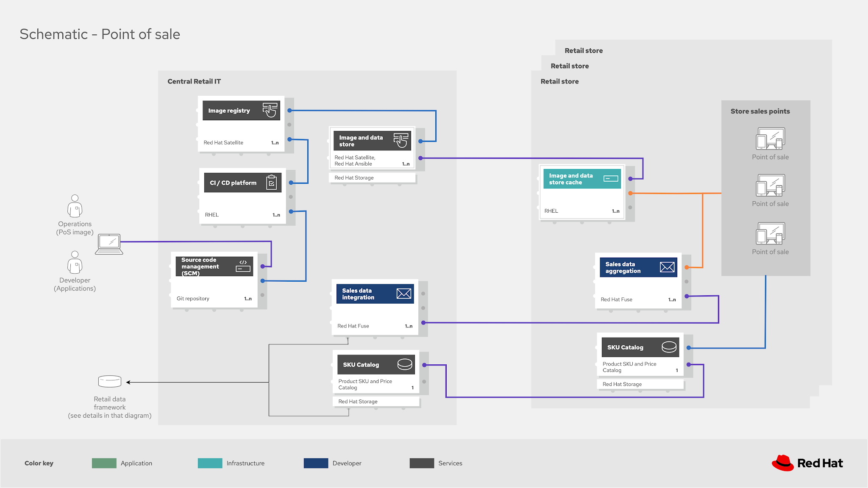Click the Central Retail IT panel heading
This screenshot has width=868, height=488.
194,81
